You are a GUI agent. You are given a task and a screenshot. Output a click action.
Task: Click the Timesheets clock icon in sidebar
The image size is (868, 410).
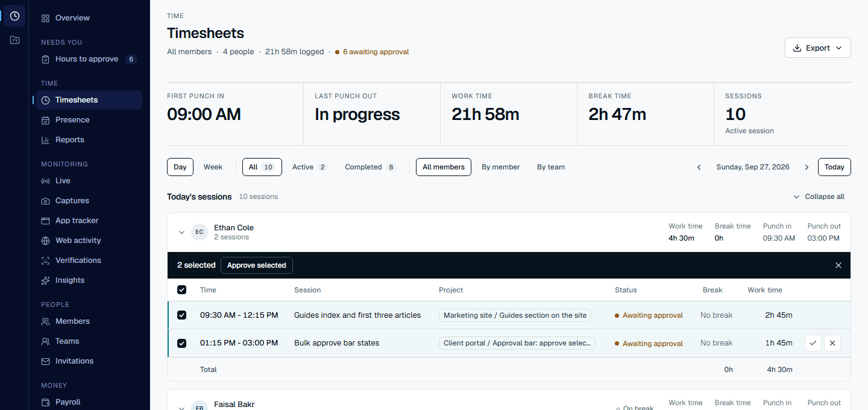click(x=45, y=100)
